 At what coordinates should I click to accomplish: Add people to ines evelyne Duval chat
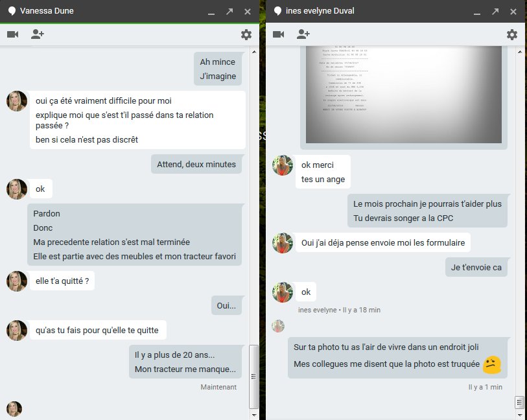tap(303, 34)
